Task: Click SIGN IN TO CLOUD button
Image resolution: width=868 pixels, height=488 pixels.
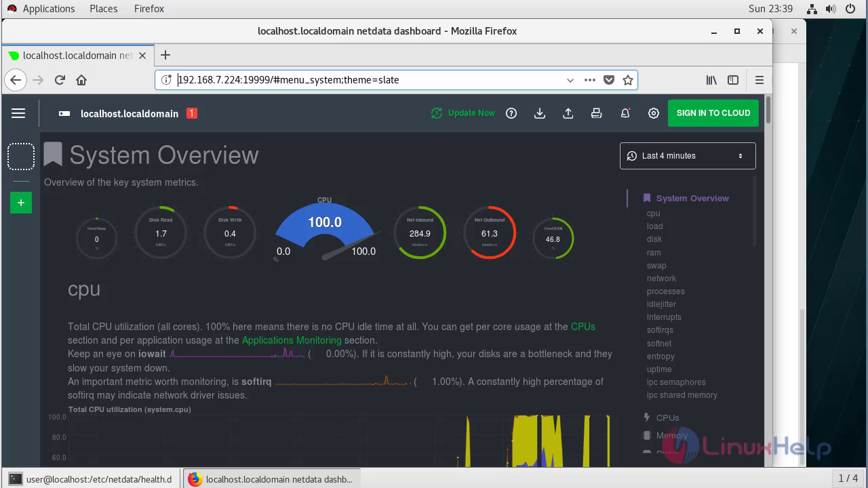Action: (713, 113)
